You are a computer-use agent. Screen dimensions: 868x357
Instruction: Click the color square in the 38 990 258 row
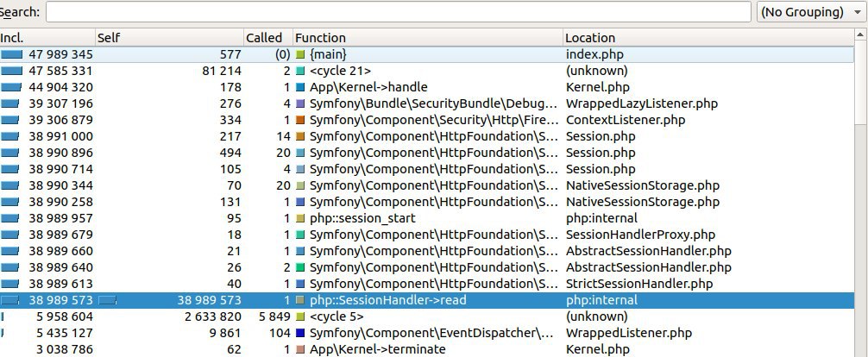(300, 202)
